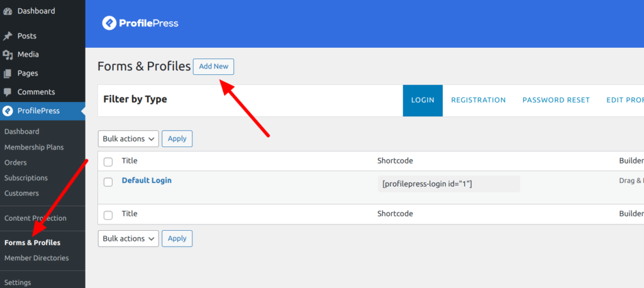This screenshot has width=644, height=288.
Task: Switch to the REGISTRATION filter tab
Action: pyautogui.click(x=479, y=100)
